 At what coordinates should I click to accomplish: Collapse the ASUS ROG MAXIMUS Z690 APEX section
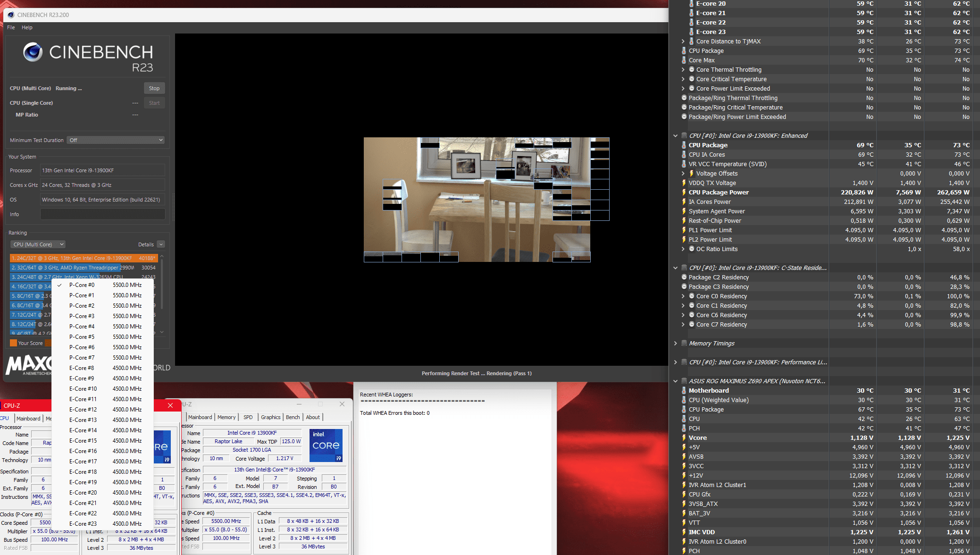pos(675,381)
